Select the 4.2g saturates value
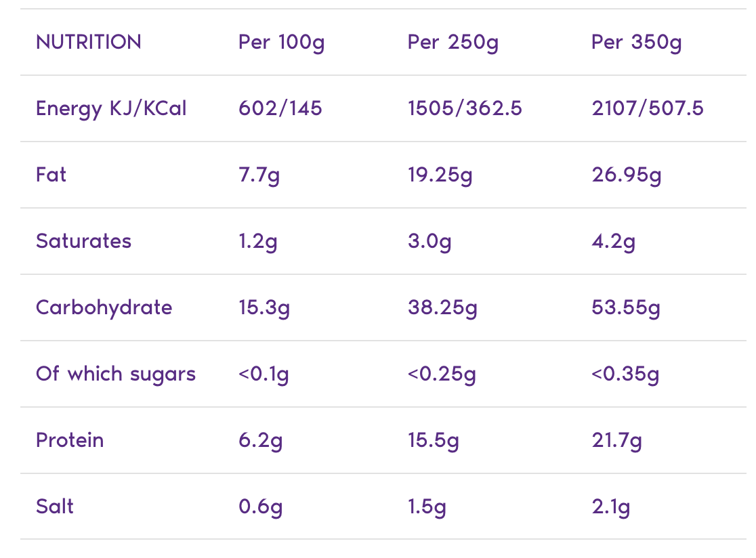The width and height of the screenshot is (756, 558). [614, 241]
